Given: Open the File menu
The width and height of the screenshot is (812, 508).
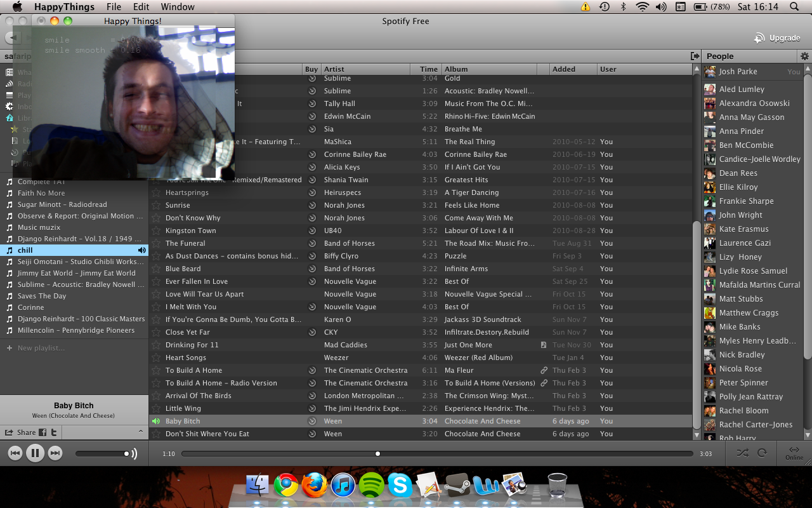Looking at the screenshot, I should pos(114,7).
